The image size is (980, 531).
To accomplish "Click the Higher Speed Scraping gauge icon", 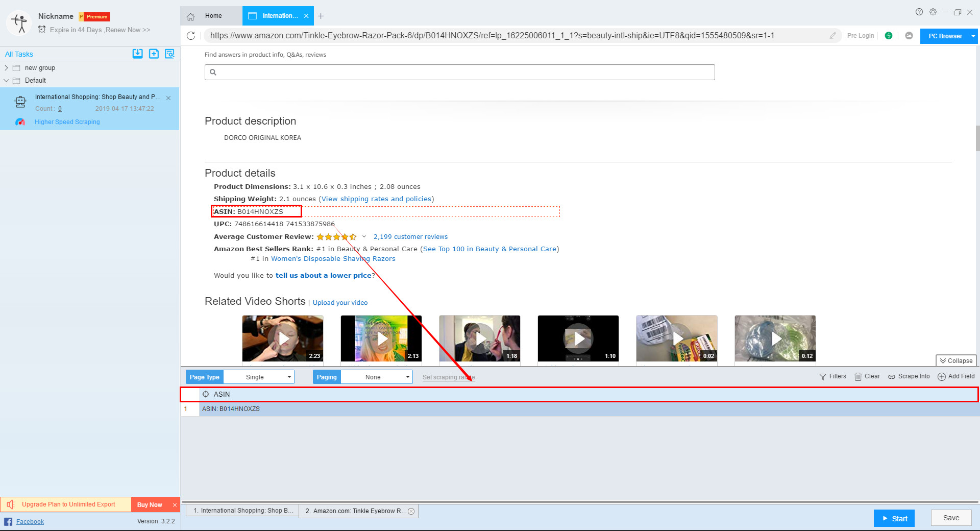I will 20,122.
